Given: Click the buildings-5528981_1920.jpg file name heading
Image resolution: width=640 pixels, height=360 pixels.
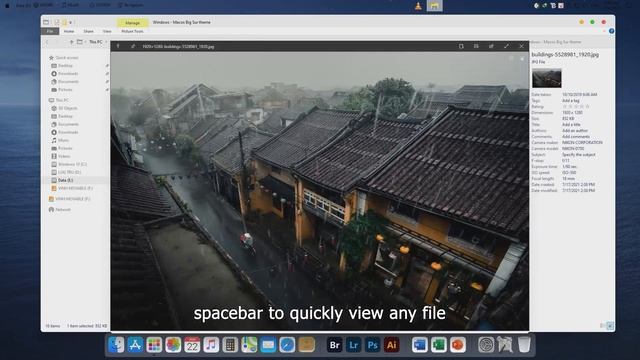Looking at the screenshot, I should pos(565,54).
